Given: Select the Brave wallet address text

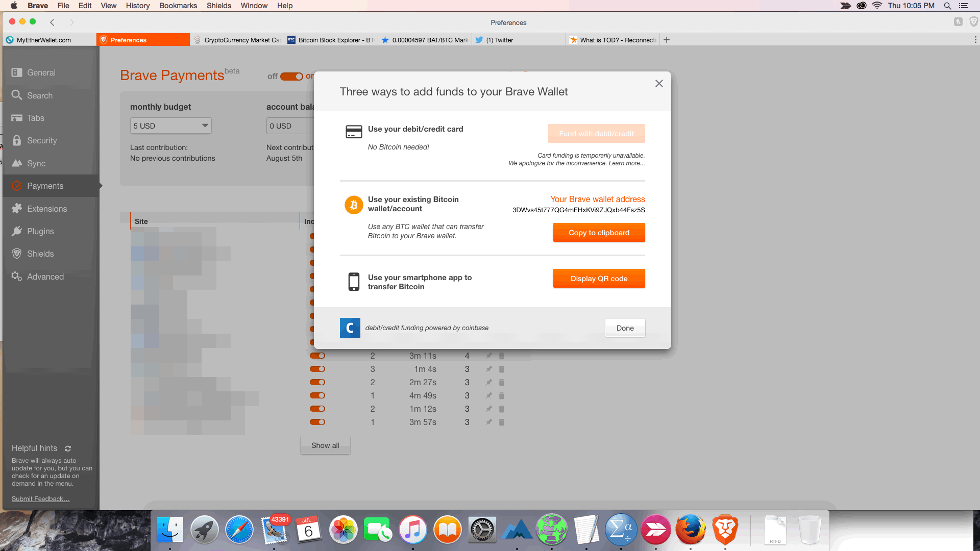Looking at the screenshot, I should click(x=578, y=210).
